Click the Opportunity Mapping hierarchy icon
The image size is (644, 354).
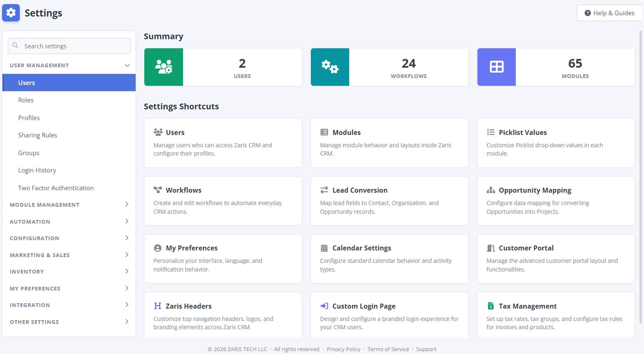point(490,190)
